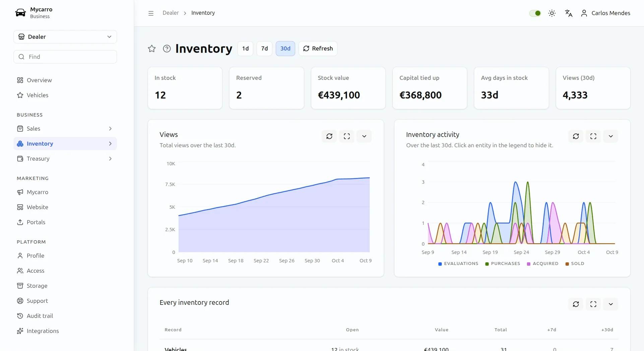Open Audit trail page
The image size is (644, 351).
coord(65,316)
